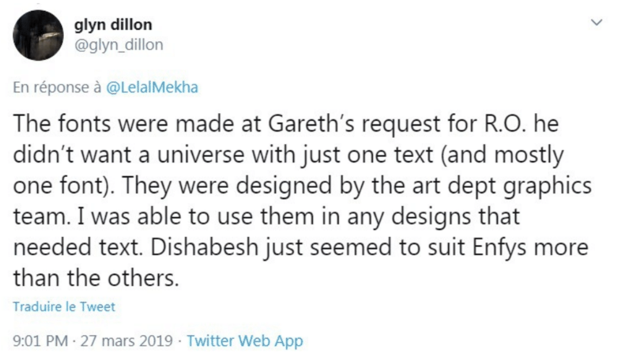Click the word "Gareth's" in the tweet
This screenshot has height=364, width=626.
pyautogui.click(x=312, y=124)
